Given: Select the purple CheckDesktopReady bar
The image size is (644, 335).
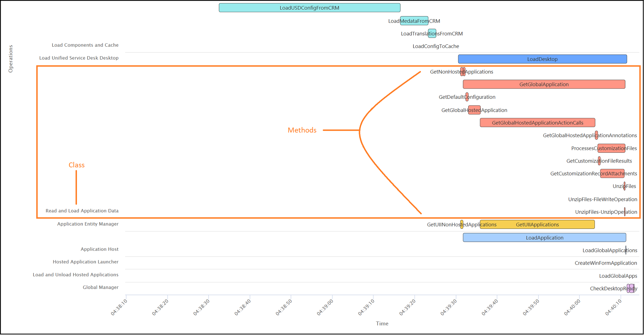Looking at the screenshot, I should [630, 288].
